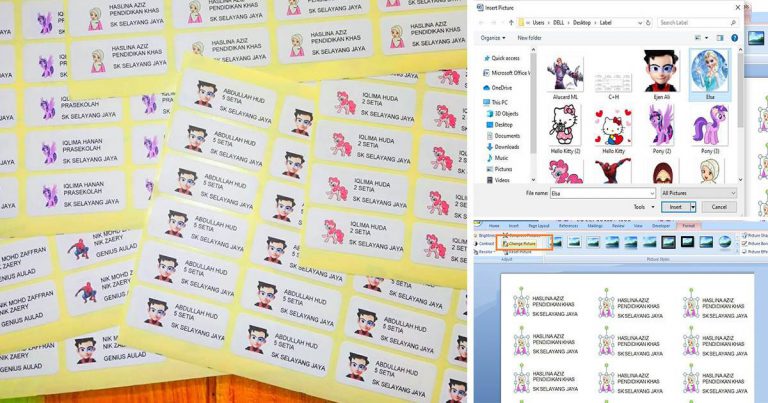Select the Alucard ML image file
The height and width of the screenshot is (403, 768).
565,77
